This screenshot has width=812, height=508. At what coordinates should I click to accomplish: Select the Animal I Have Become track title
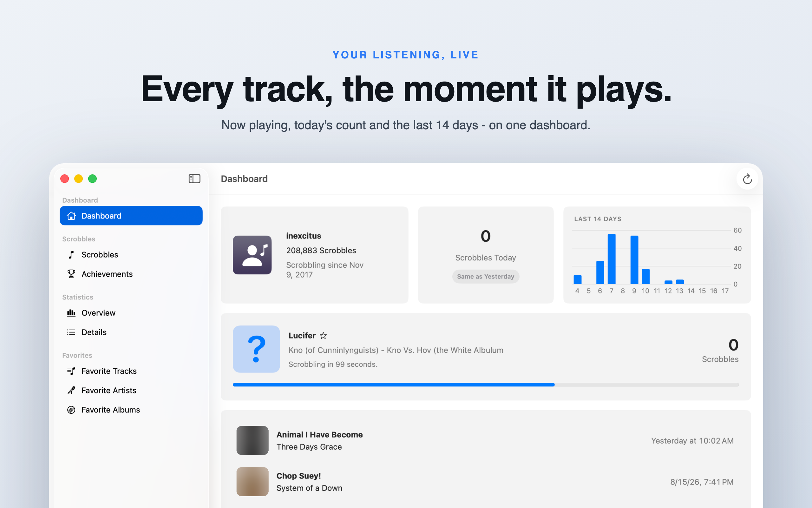click(319, 435)
